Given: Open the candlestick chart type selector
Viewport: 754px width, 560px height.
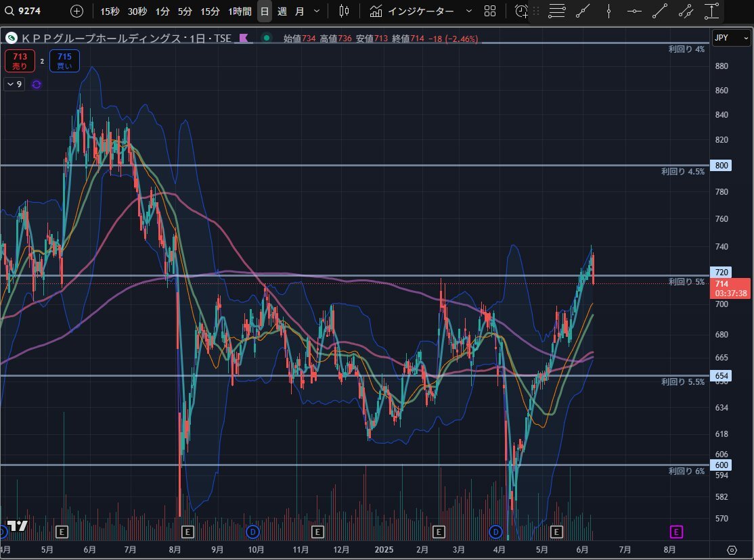Looking at the screenshot, I should click(x=344, y=11).
